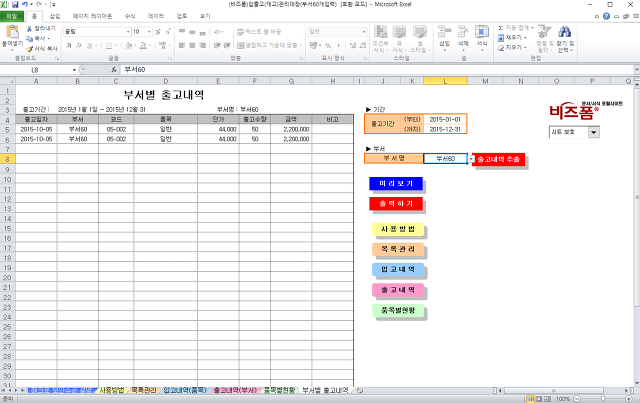
Task: Click the insert function fx icon
Action: [x=114, y=70]
